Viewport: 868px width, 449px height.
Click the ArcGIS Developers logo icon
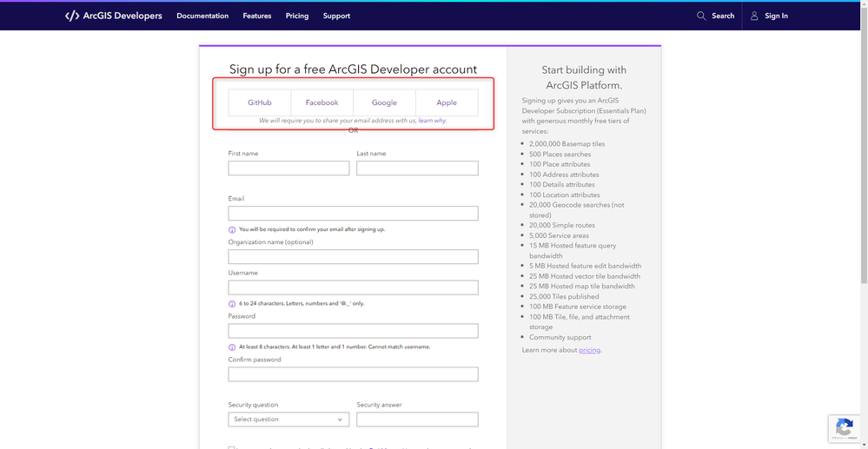click(x=72, y=16)
